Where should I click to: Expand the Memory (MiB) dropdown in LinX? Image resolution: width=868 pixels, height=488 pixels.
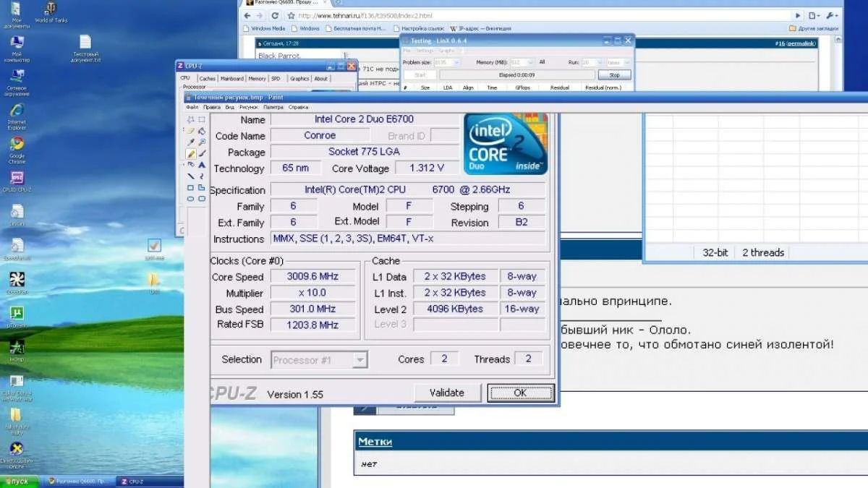pyautogui.click(x=530, y=63)
